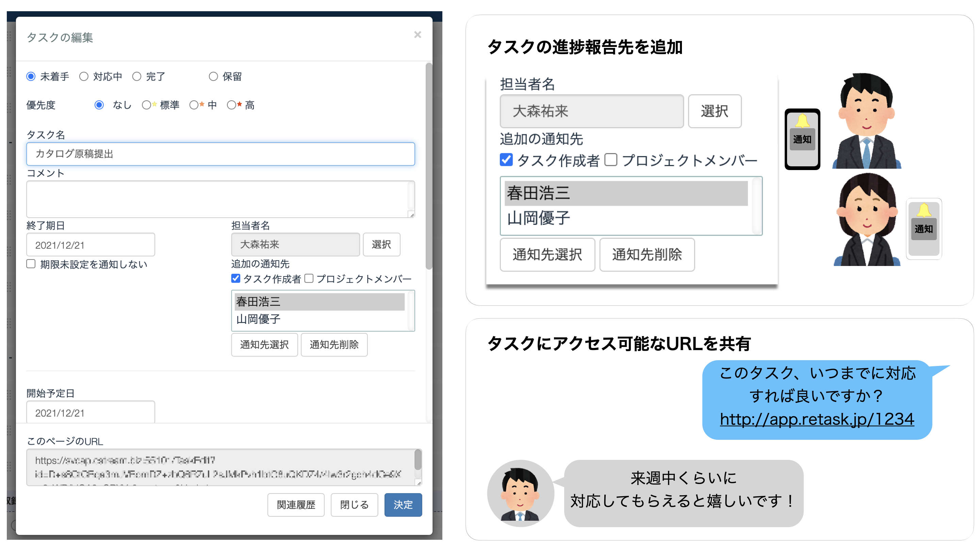
Task: Open the http://app.retask.jp/1234 link
Action: point(817,419)
